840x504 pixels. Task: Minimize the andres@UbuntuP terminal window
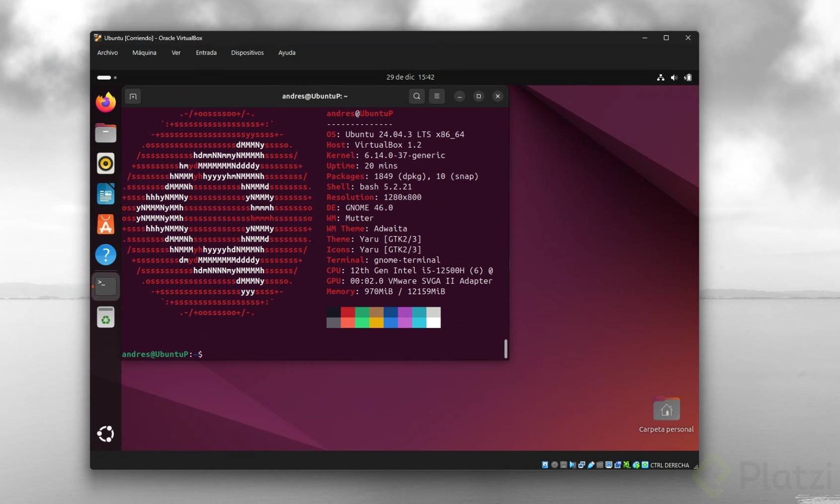click(x=460, y=96)
